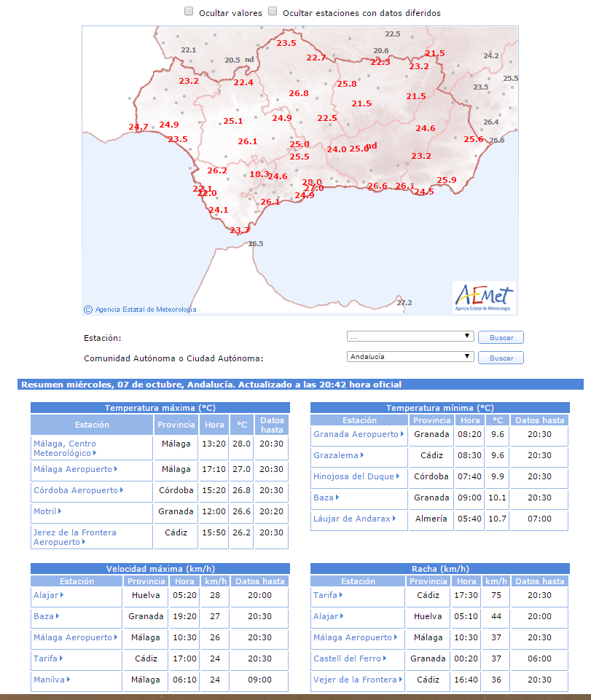Click the 24.7 temperature marker on the west coast
591x700 pixels.
click(x=138, y=127)
